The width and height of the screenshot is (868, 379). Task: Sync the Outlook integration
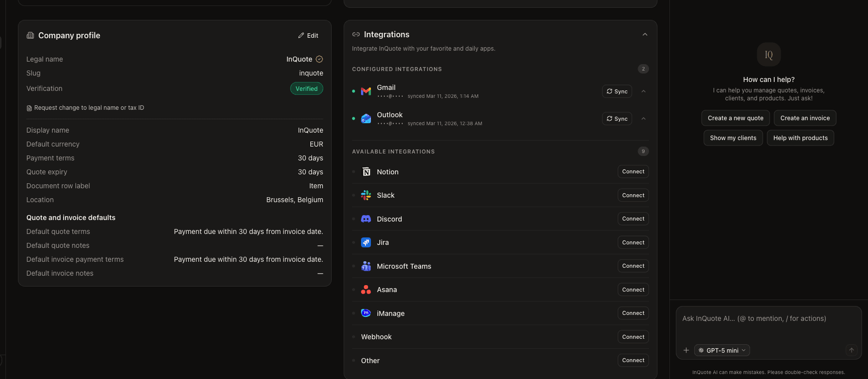(x=617, y=119)
